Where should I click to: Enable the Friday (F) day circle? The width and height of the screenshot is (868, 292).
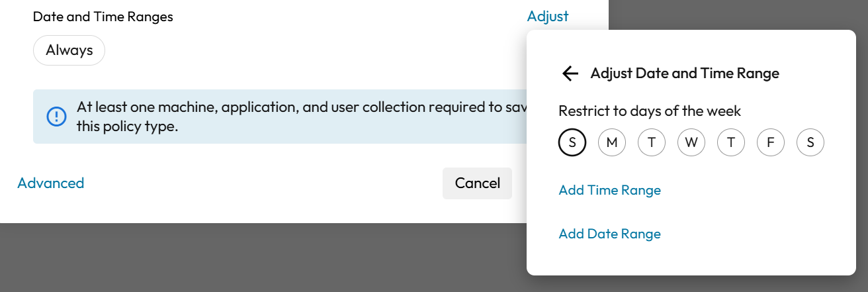771,142
